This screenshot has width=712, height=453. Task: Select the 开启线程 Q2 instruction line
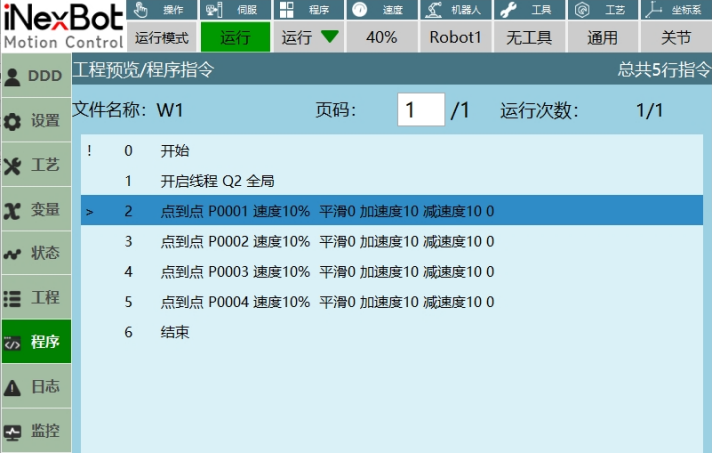point(390,181)
